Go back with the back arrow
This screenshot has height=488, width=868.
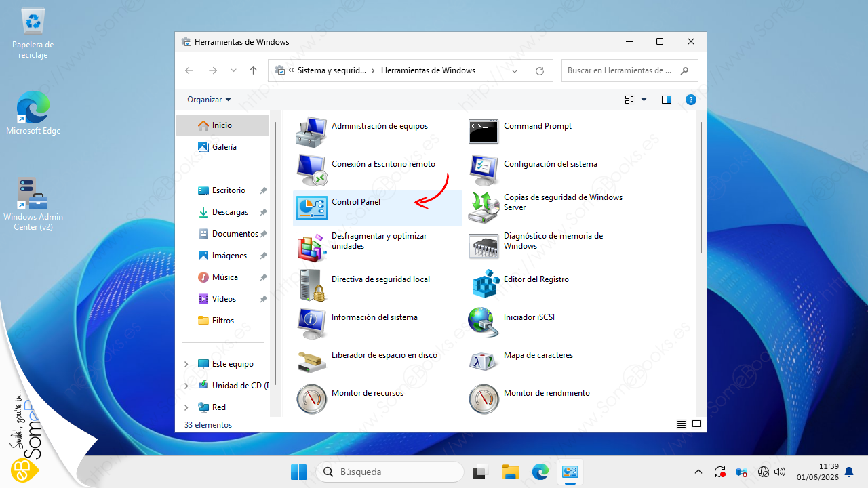click(x=189, y=70)
